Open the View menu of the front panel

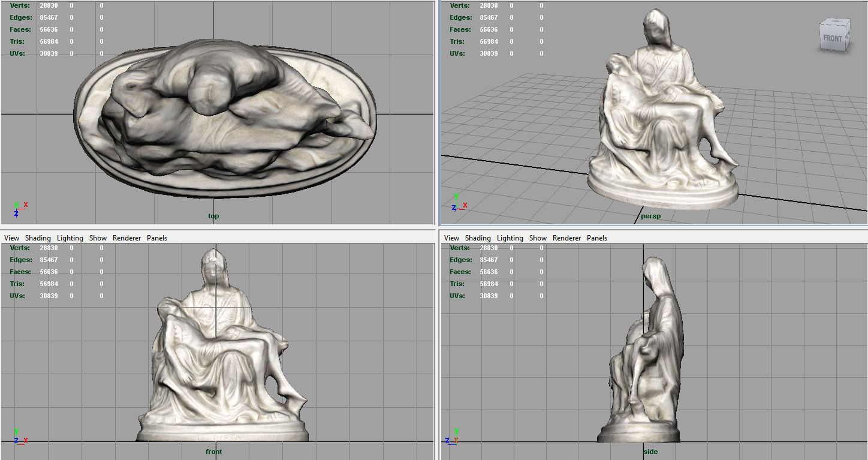11,238
